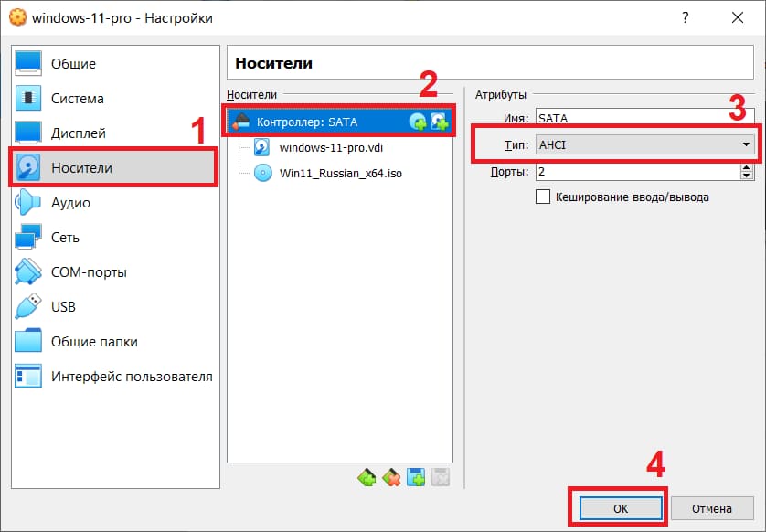
Task: Select the Носители category in sidebar
Action: (115, 167)
